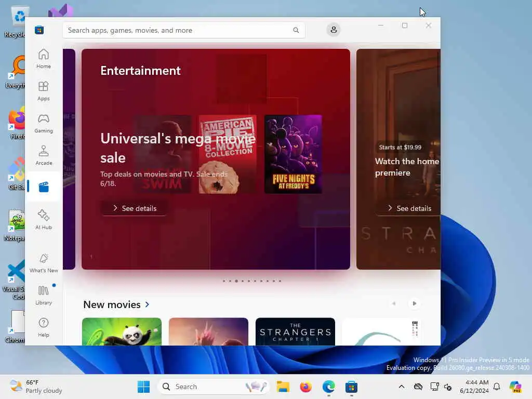Click See details for Universal's mega movie sale
This screenshot has height=399, width=532.
135,208
